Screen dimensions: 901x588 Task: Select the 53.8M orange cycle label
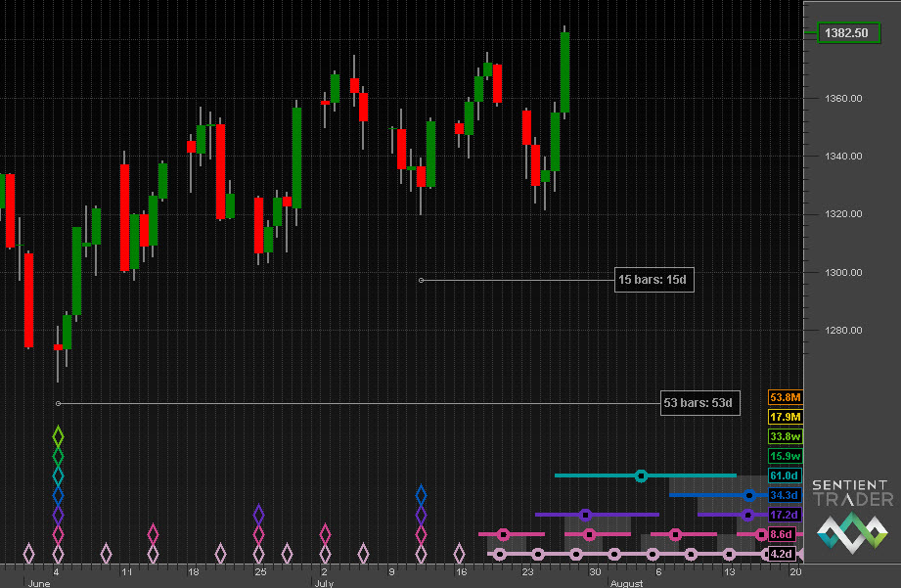pos(785,397)
